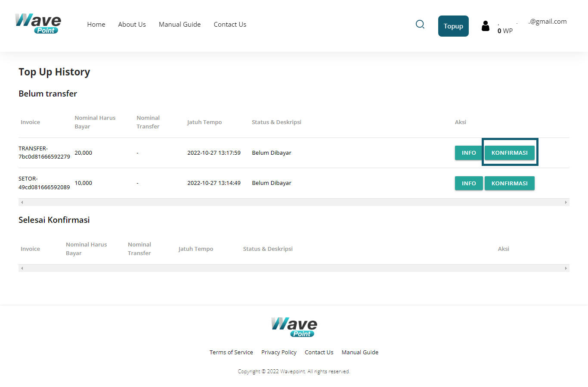
Task: Click INFO for the 10,000 SETOR invoice
Action: (468, 183)
